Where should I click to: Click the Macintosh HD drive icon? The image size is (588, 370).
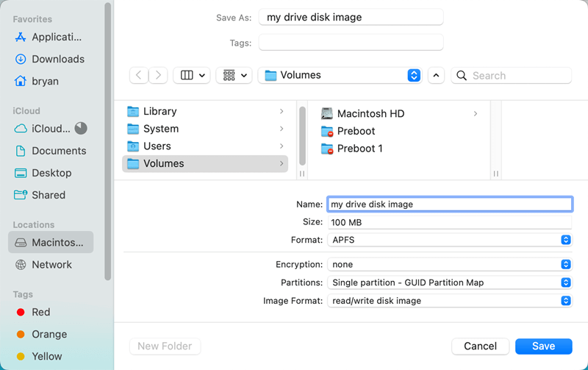coord(328,114)
